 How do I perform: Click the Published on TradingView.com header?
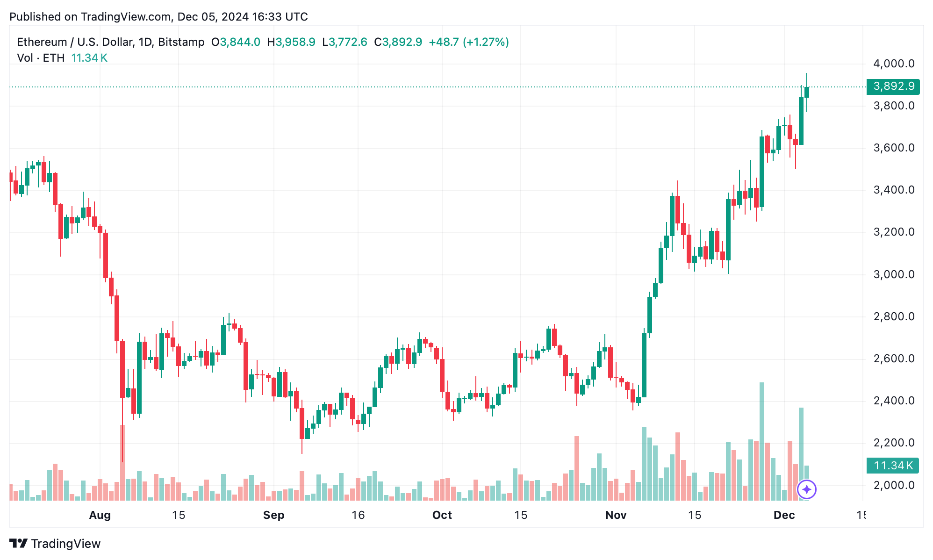pos(158,17)
